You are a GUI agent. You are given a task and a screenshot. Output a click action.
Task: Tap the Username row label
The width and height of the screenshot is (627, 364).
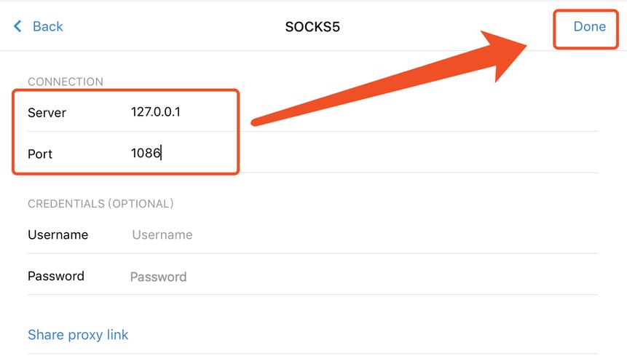pos(58,234)
